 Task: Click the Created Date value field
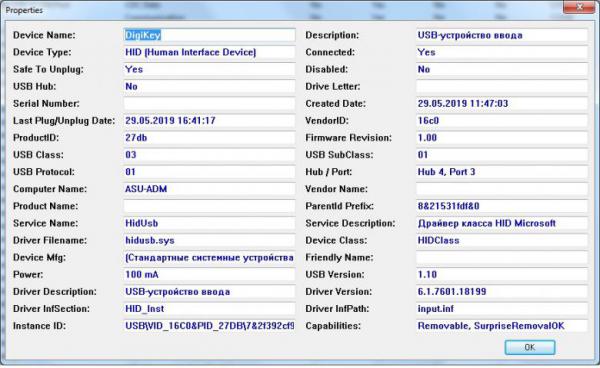pos(502,104)
